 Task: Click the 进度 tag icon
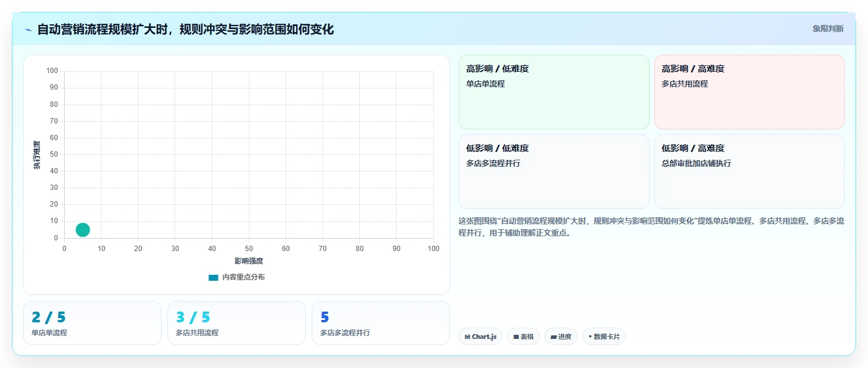[553, 337]
